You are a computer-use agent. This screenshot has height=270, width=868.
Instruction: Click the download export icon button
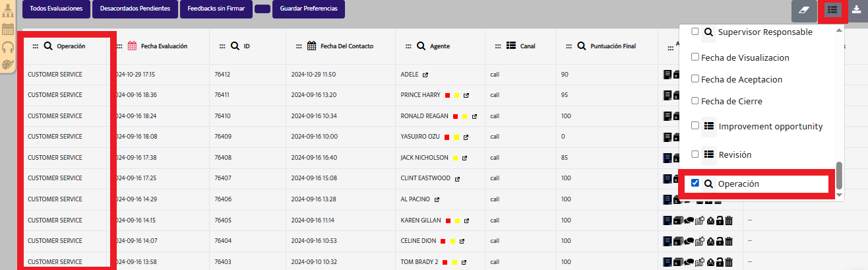point(856,10)
